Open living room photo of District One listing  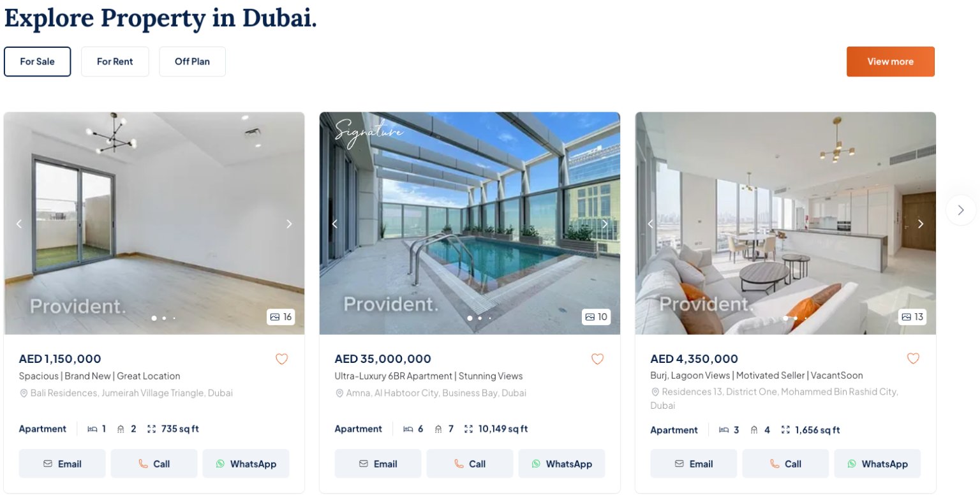pyautogui.click(x=785, y=223)
